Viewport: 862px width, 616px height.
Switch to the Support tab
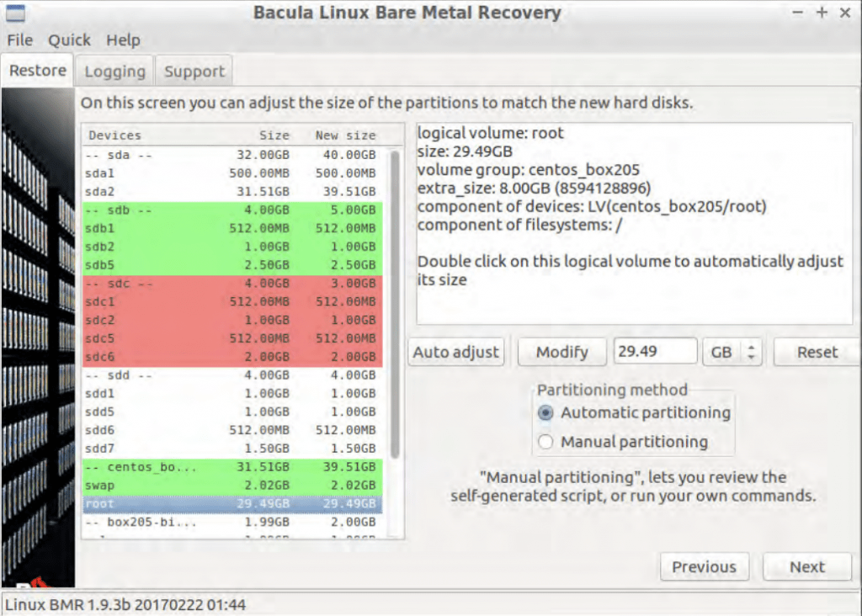(194, 72)
